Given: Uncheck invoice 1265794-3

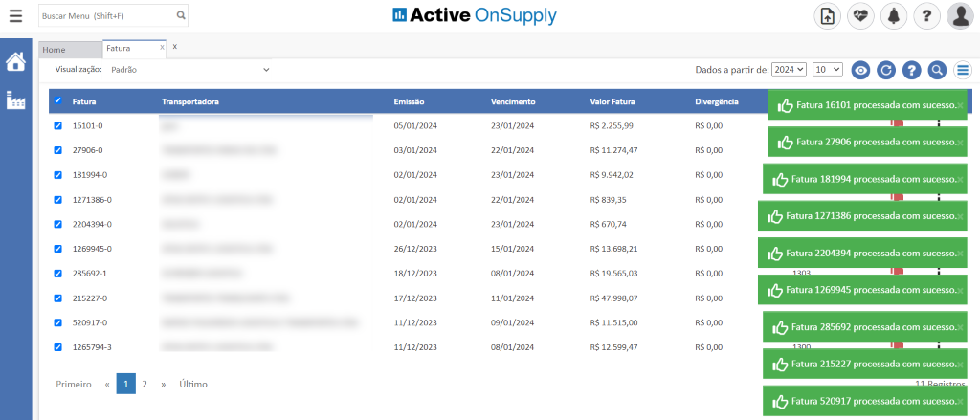Looking at the screenshot, I should coord(58,347).
